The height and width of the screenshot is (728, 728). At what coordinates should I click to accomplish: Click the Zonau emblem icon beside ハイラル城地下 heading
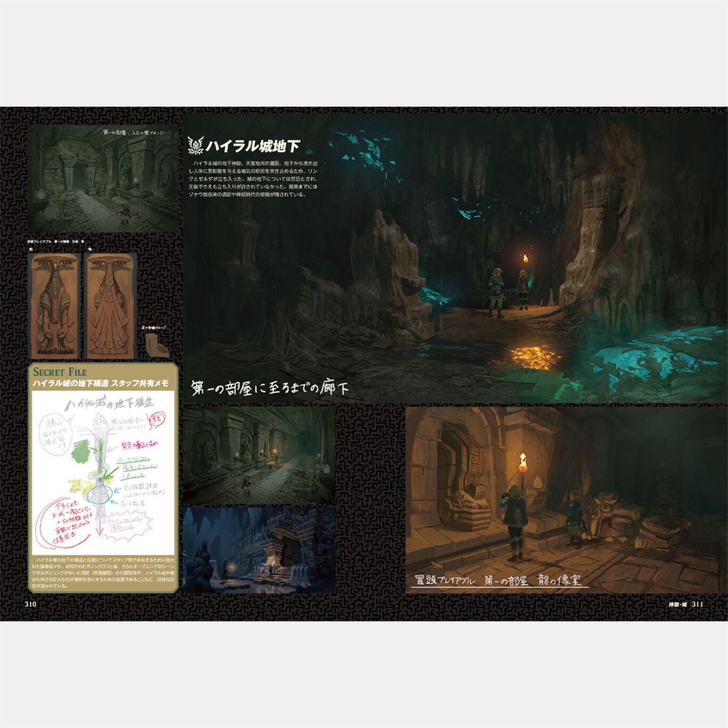[197, 145]
